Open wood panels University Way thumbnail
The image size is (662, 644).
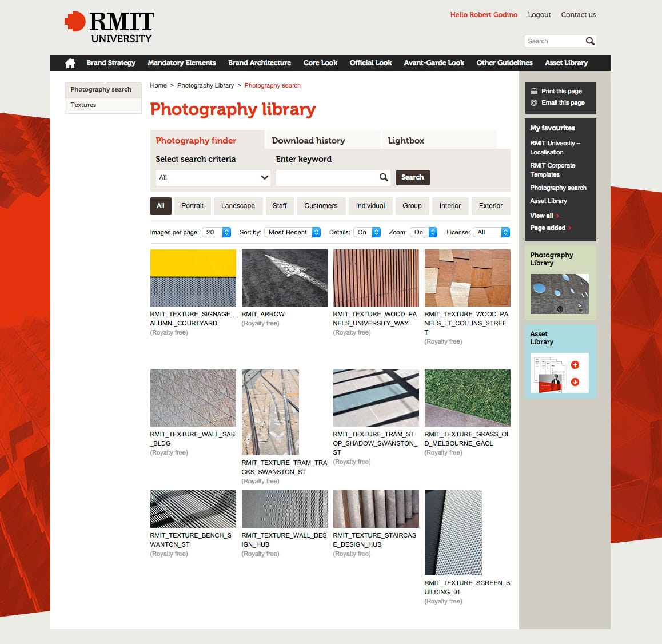(376, 278)
